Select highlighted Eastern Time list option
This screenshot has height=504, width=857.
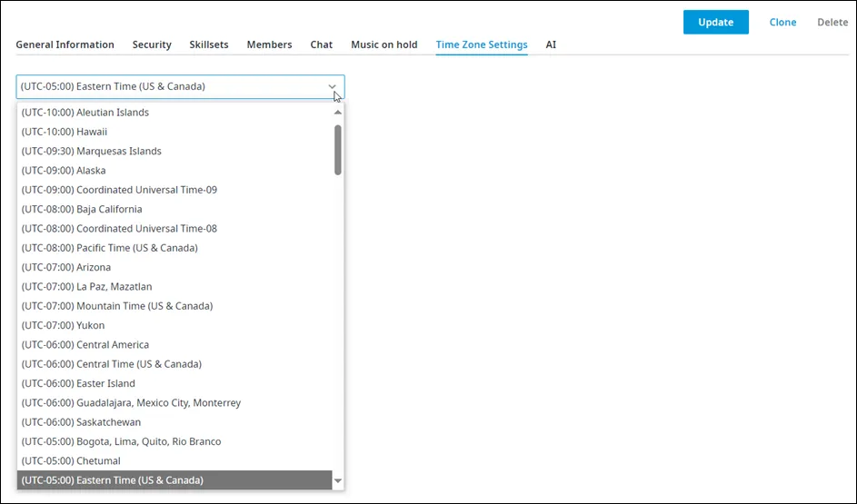pos(174,480)
